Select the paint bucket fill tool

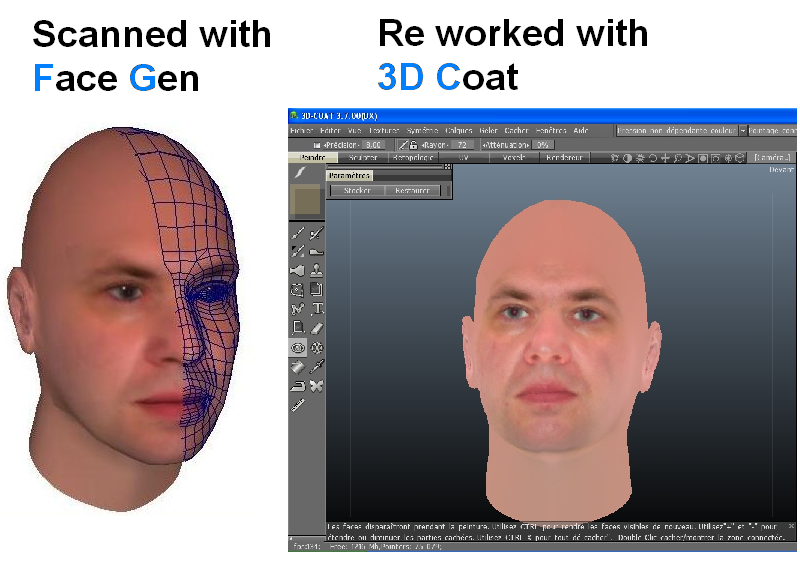pyautogui.click(x=298, y=366)
